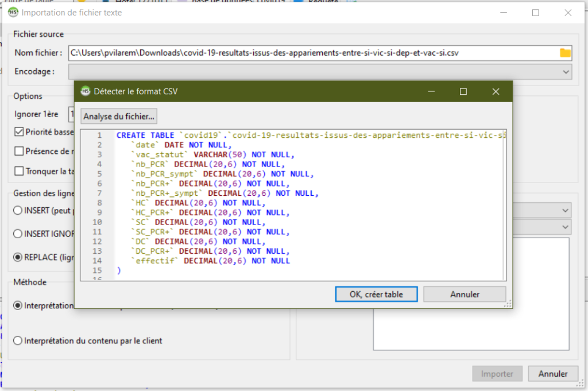
Task: Choose the INSERT IGNORE radio option
Action: click(18, 234)
